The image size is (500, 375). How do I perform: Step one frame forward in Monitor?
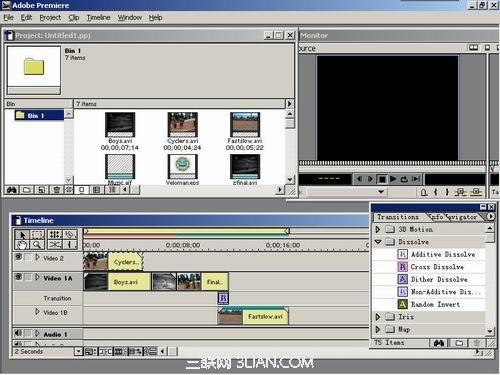pyautogui.click(x=370, y=179)
